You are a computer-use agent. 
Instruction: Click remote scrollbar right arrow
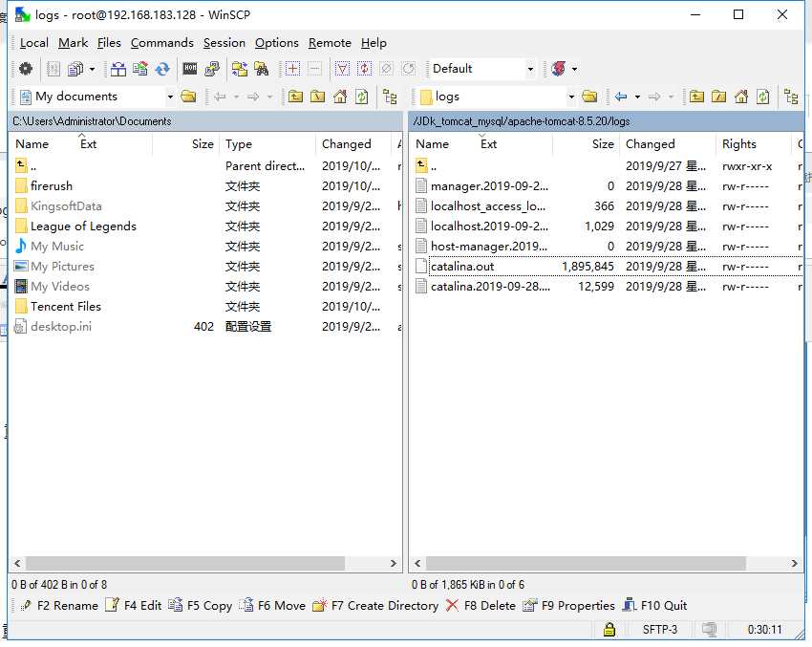(x=795, y=563)
